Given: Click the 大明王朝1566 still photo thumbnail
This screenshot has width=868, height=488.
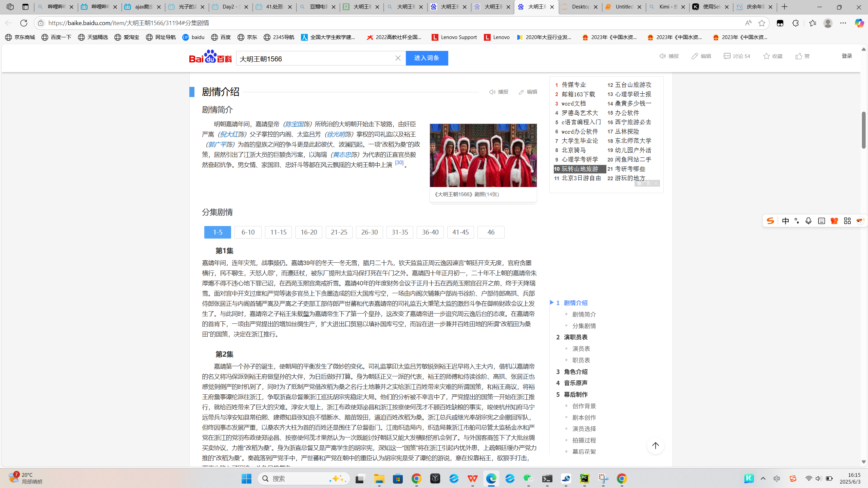Looking at the screenshot, I should tap(483, 155).
